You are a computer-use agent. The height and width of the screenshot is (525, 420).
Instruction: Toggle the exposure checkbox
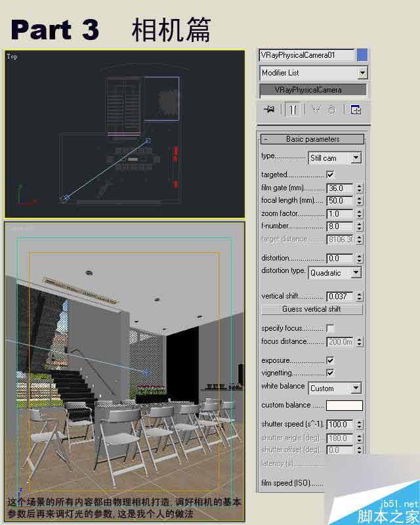coord(330,360)
